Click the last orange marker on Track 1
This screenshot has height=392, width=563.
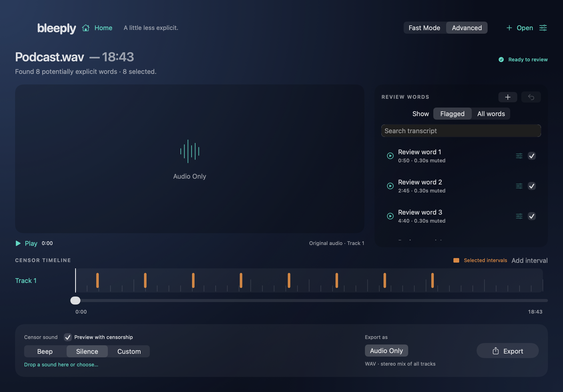(432, 280)
